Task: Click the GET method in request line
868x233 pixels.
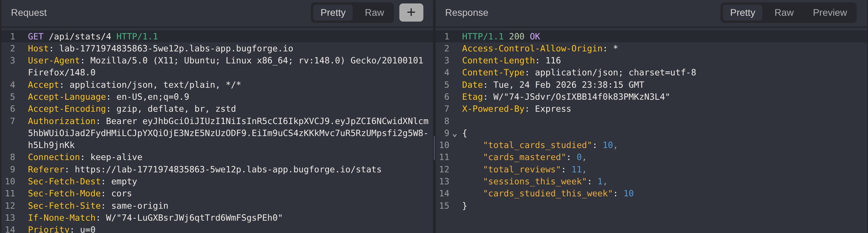Action: [35, 37]
